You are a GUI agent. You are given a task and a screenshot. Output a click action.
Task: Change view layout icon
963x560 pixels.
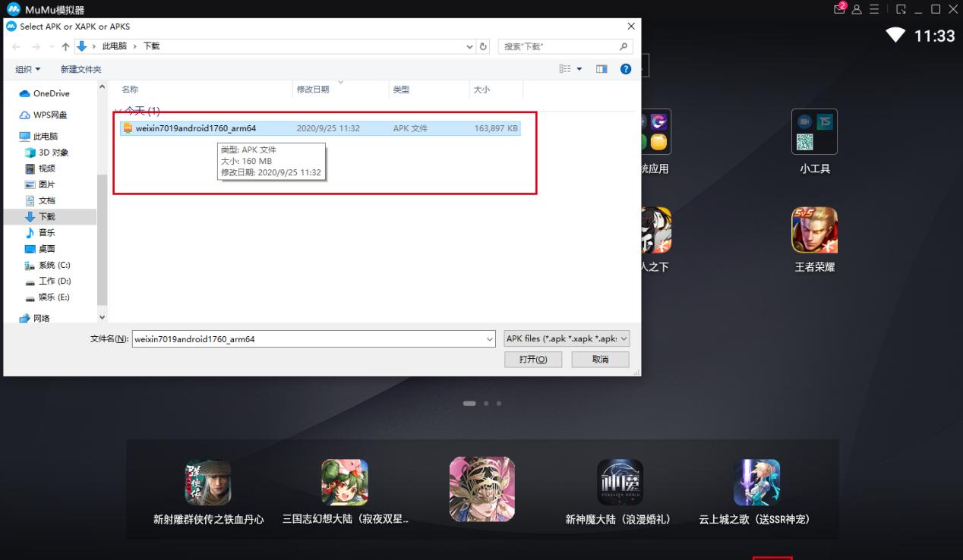click(x=564, y=69)
